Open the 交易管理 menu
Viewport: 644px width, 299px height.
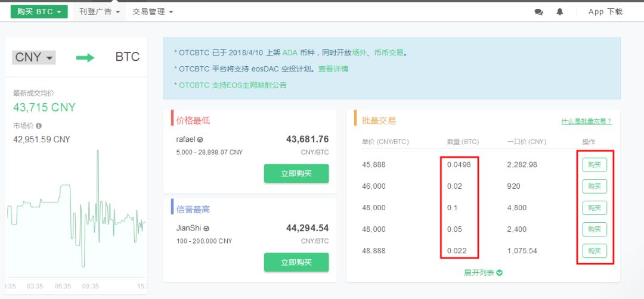(153, 11)
